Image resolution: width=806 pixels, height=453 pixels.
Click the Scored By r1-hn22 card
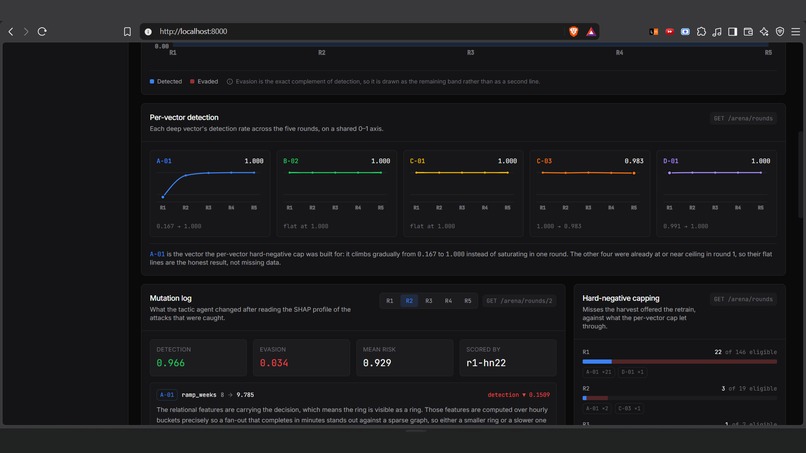pos(508,357)
